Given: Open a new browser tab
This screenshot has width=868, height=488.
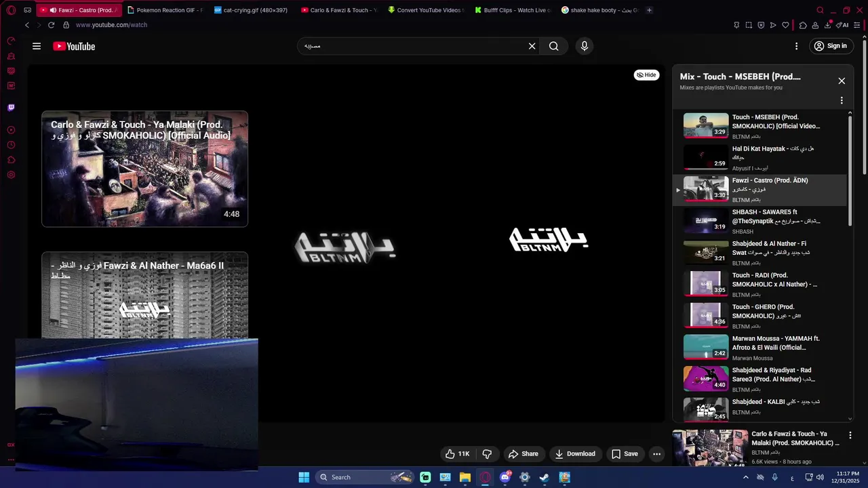Looking at the screenshot, I should tap(649, 10).
